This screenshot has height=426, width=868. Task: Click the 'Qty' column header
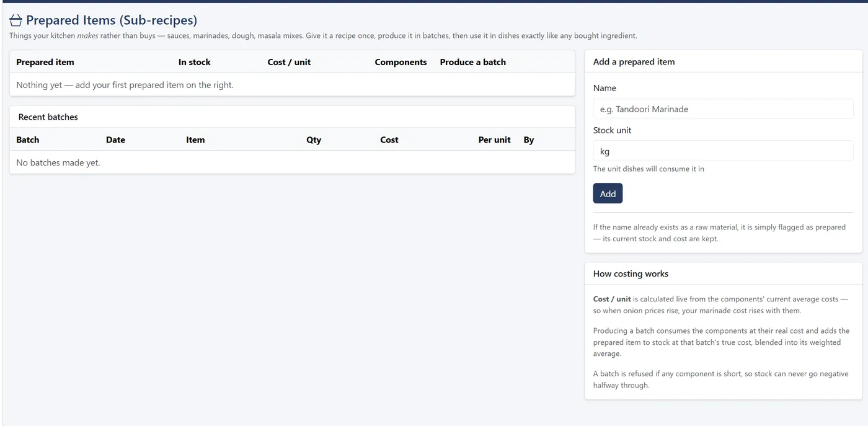[x=314, y=140]
